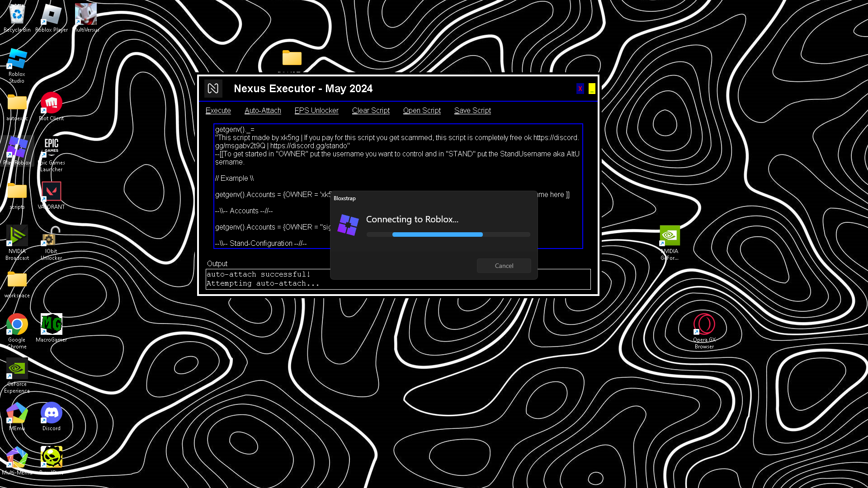The width and height of the screenshot is (868, 488).
Task: Click the Nexus Executor logo icon
Action: 213,89
